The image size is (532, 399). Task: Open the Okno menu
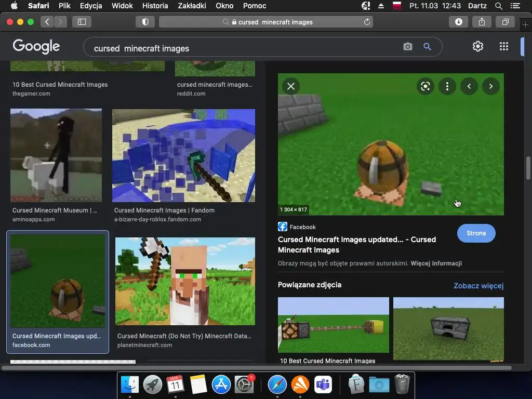(224, 6)
